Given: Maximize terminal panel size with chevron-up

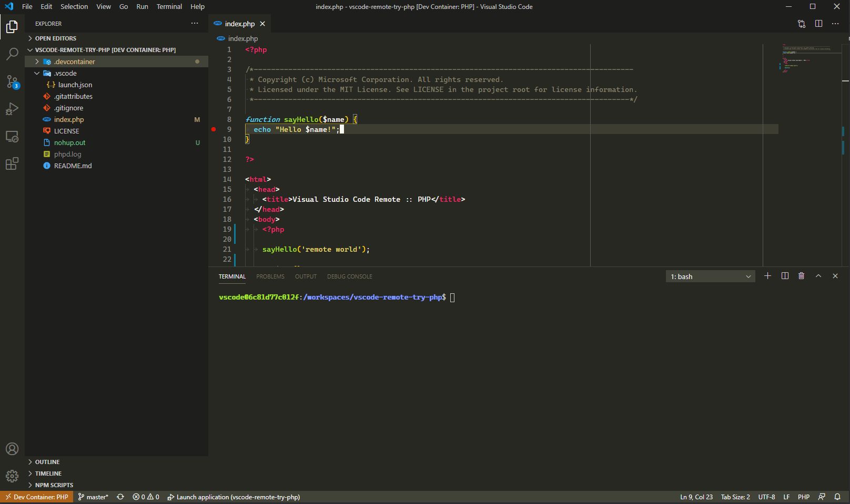Looking at the screenshot, I should 818,276.
